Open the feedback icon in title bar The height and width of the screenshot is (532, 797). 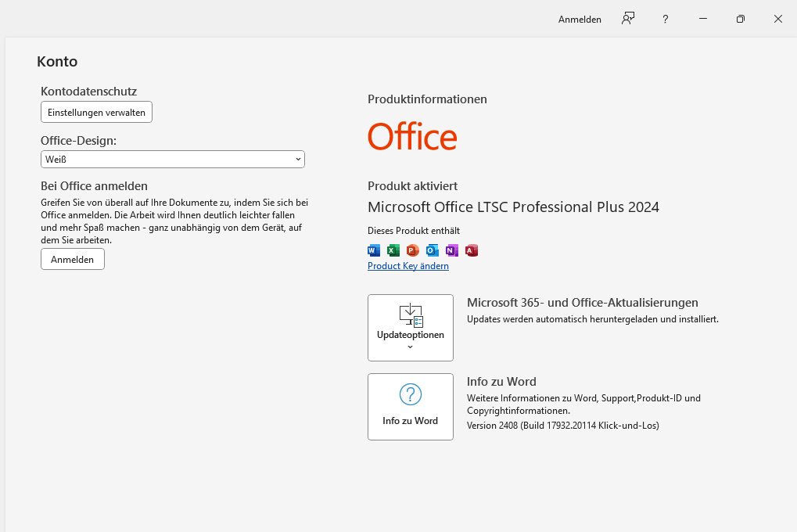(x=628, y=19)
